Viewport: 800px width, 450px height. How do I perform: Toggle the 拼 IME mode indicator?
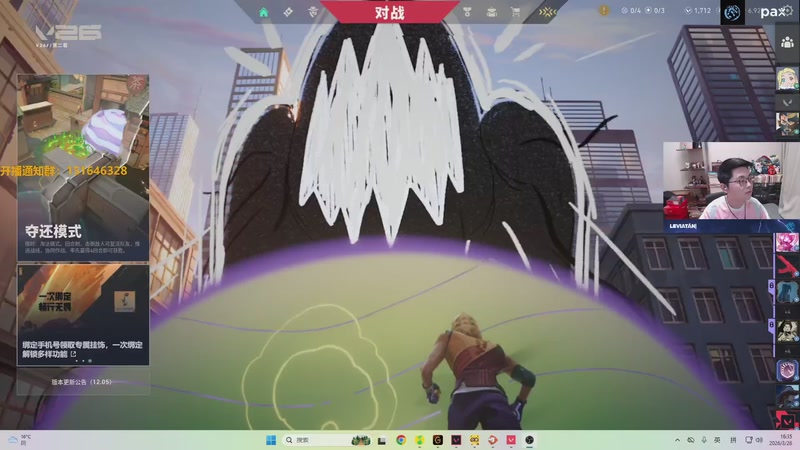coord(733,440)
